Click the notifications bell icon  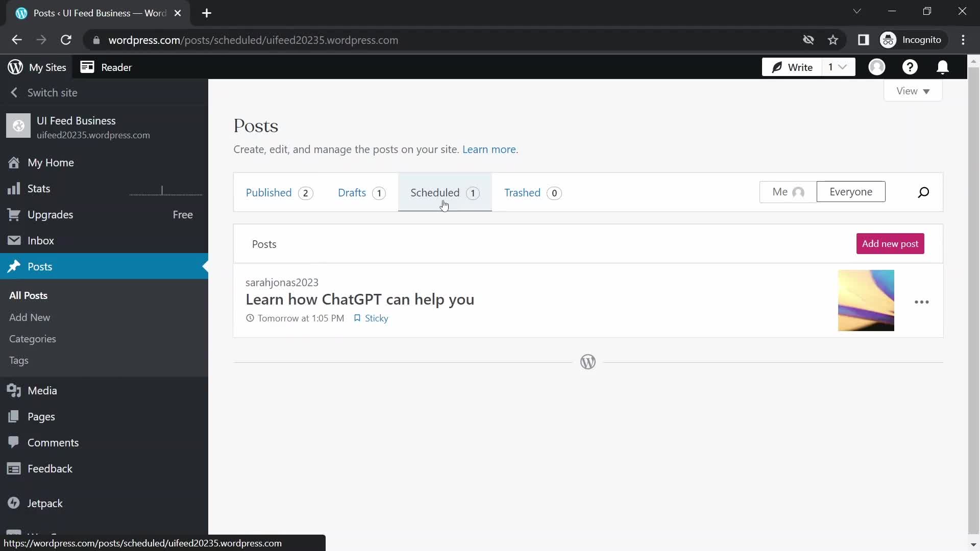click(944, 67)
